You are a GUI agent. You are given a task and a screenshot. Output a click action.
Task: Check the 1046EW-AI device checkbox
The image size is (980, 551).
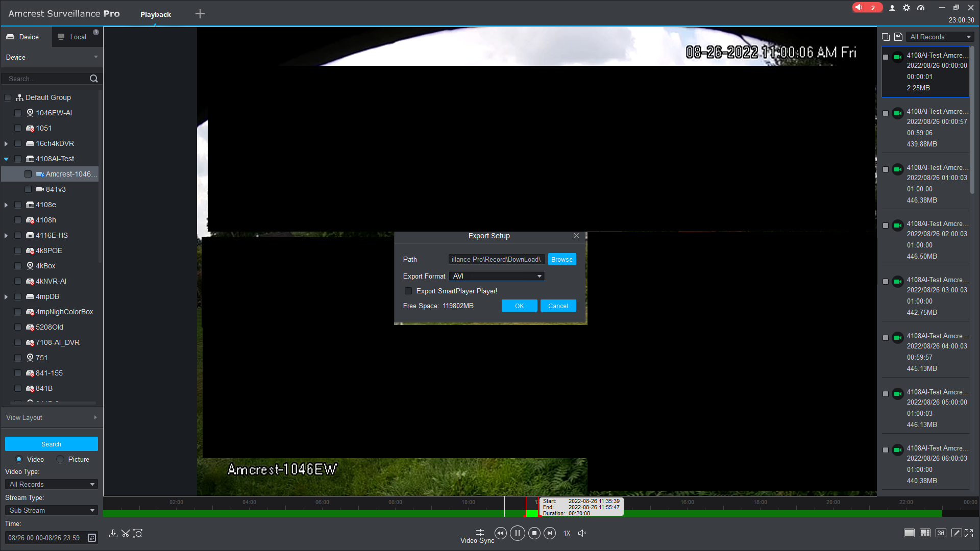coord(18,113)
